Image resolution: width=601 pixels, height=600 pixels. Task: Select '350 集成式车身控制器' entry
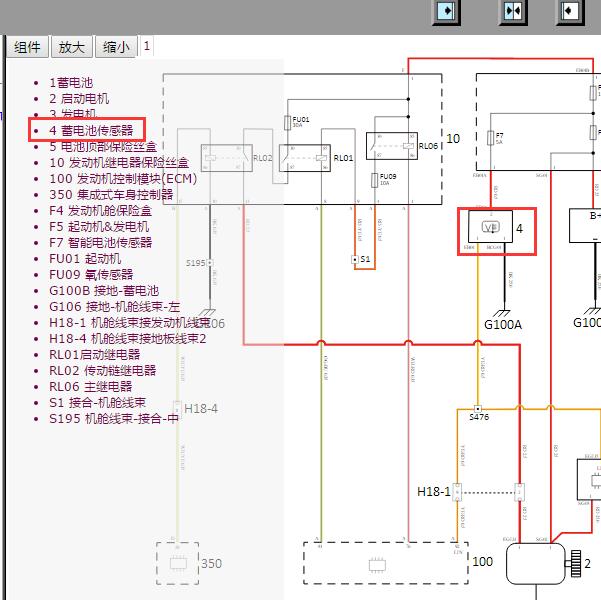[x=111, y=194]
